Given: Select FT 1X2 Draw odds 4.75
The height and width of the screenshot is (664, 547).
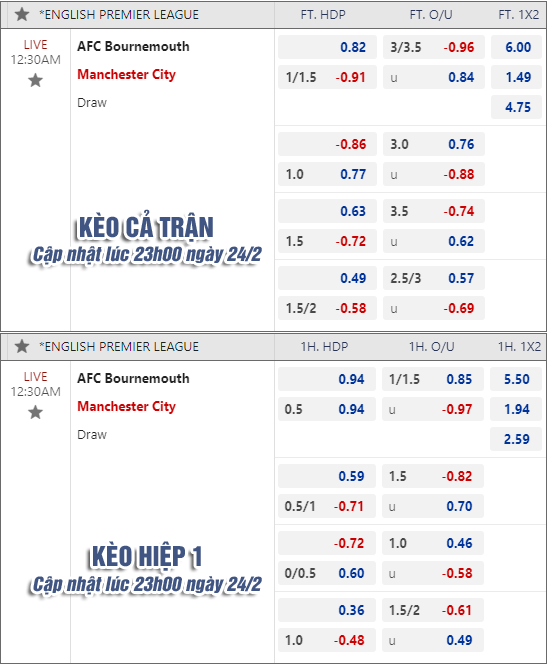Looking at the screenshot, I should (516, 107).
